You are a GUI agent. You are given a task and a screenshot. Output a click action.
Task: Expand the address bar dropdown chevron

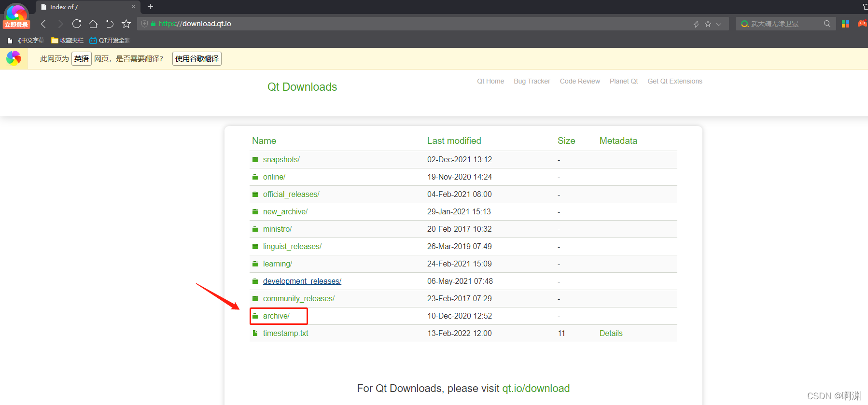(719, 24)
